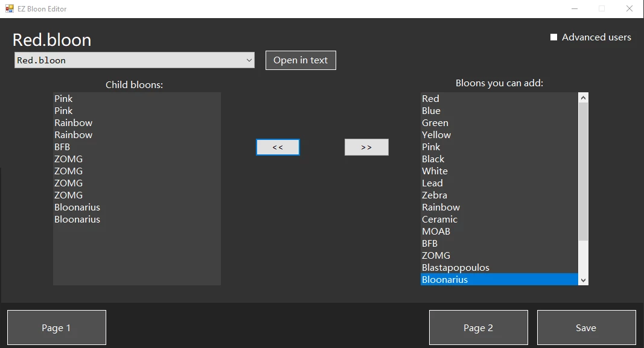Viewport: 644px width, 348px height.
Task: Enable the Advanced users checkbox
Action: pos(553,37)
